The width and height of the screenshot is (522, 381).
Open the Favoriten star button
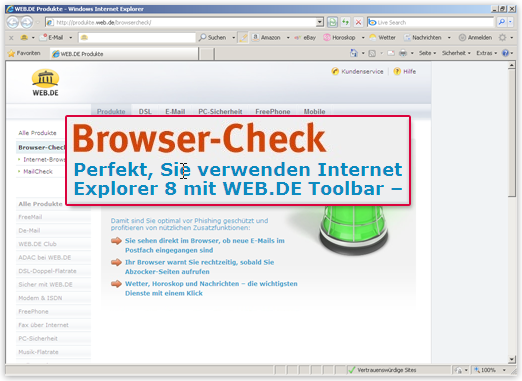pos(24,53)
